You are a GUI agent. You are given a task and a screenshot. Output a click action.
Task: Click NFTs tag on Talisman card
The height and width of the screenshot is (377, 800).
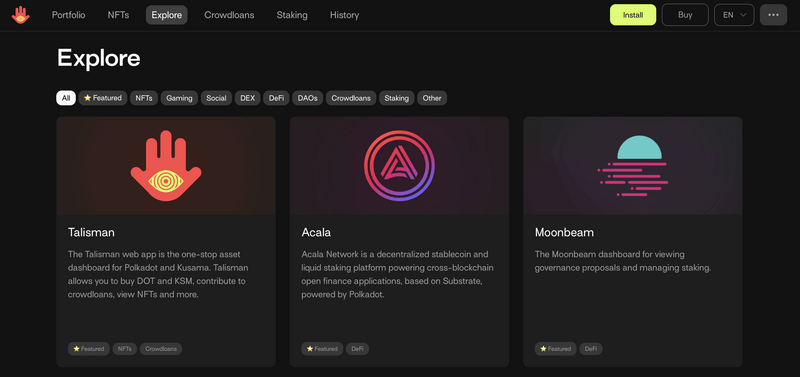pyautogui.click(x=124, y=349)
